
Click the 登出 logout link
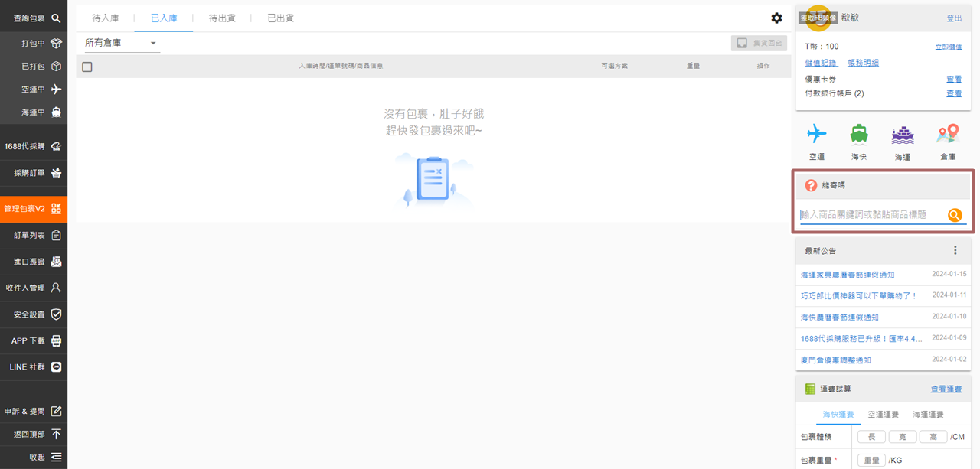pyautogui.click(x=954, y=18)
